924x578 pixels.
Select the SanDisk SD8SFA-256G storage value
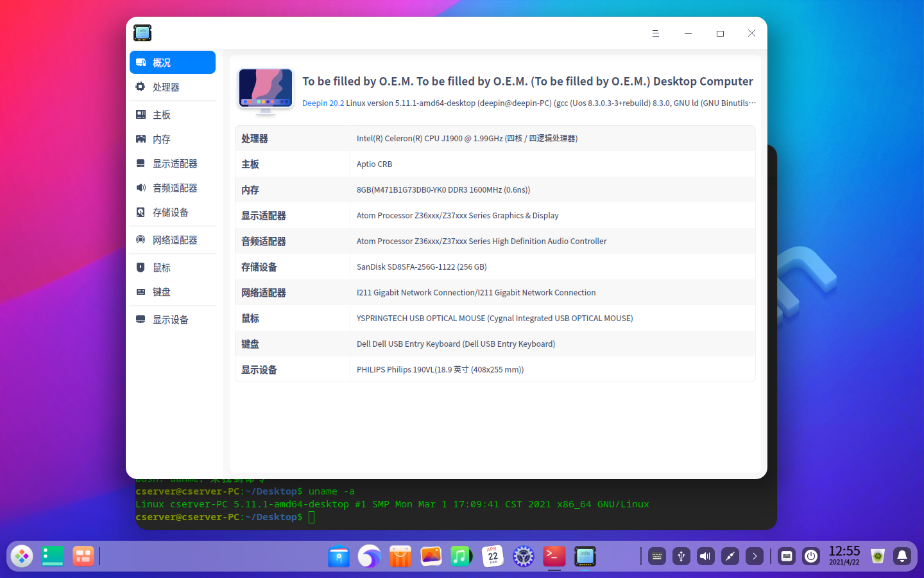(x=422, y=267)
